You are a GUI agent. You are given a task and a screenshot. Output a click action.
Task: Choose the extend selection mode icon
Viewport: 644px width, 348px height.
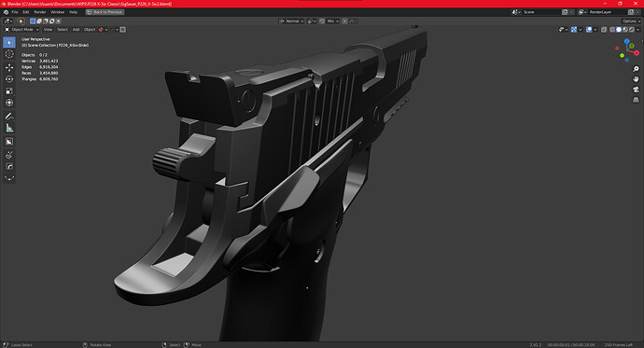(39, 21)
